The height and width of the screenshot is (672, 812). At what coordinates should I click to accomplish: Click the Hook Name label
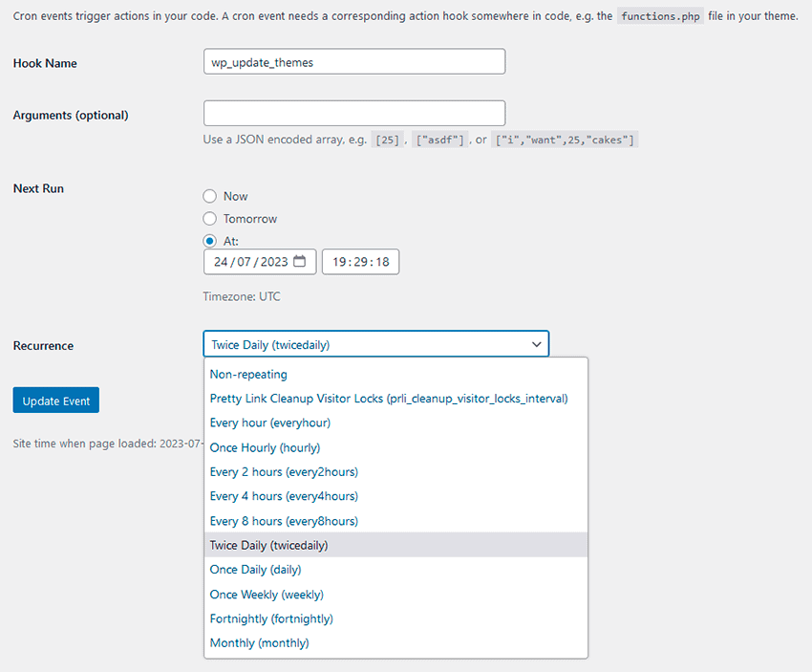click(45, 63)
